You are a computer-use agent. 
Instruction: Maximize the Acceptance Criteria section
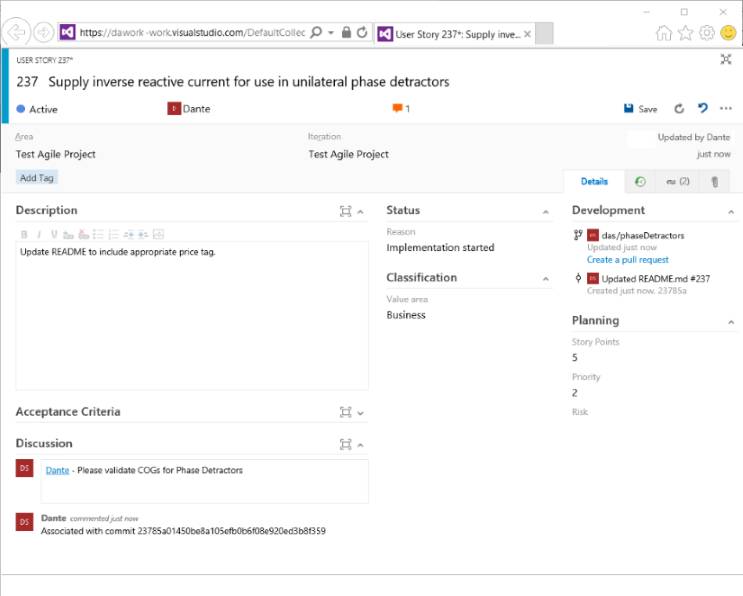click(345, 412)
